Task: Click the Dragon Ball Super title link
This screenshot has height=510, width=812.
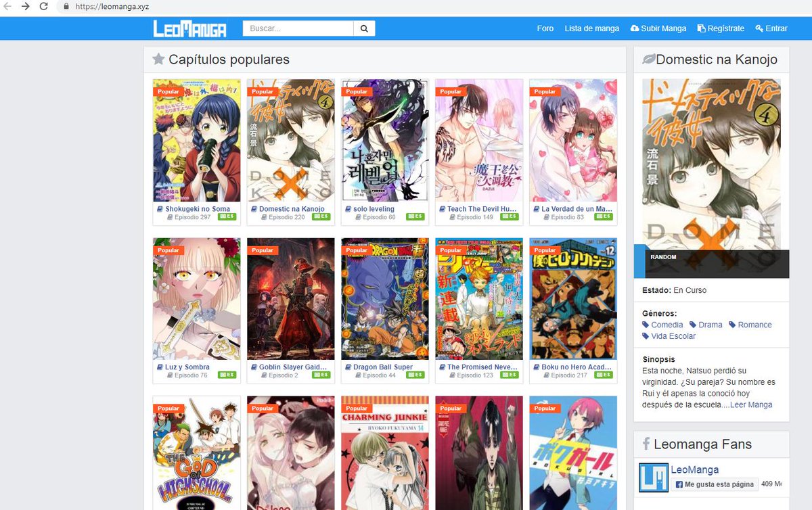Action: (x=383, y=367)
